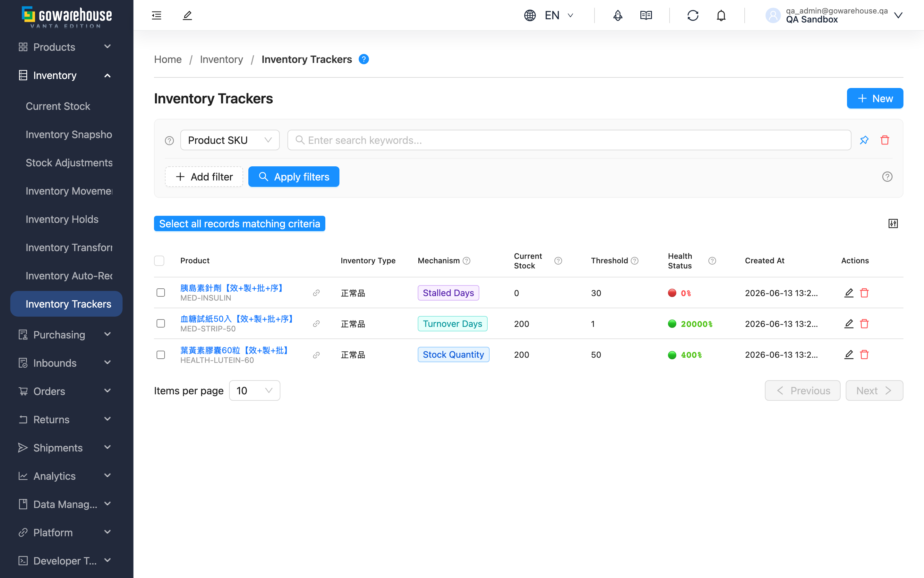The height and width of the screenshot is (578, 924).
Task: Click the Stalled Days mechanism tag
Action: click(448, 293)
